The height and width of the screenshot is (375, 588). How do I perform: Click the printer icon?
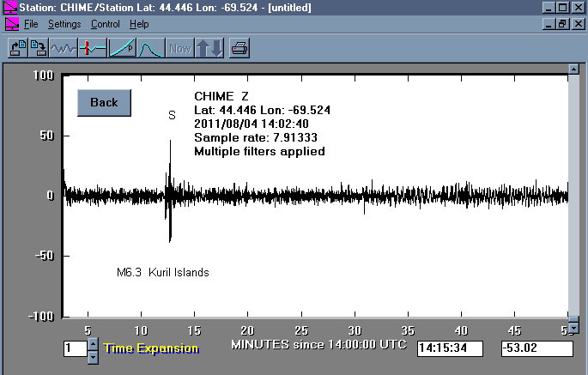tap(239, 48)
